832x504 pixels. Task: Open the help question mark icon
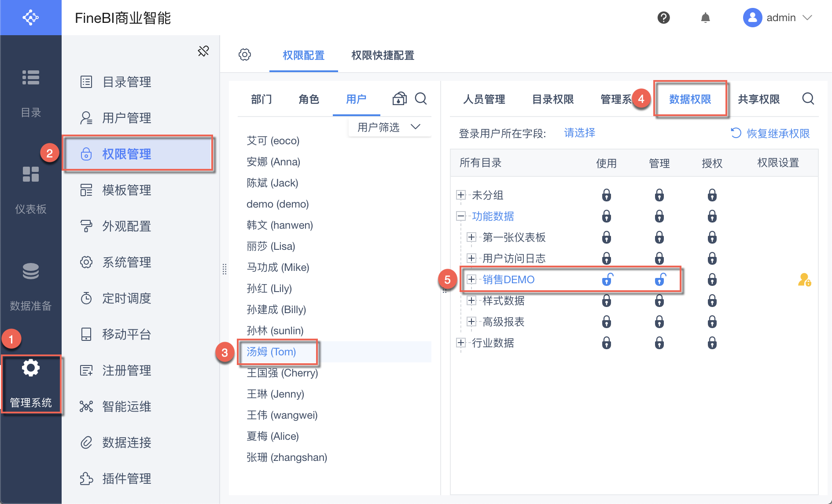pyautogui.click(x=663, y=18)
